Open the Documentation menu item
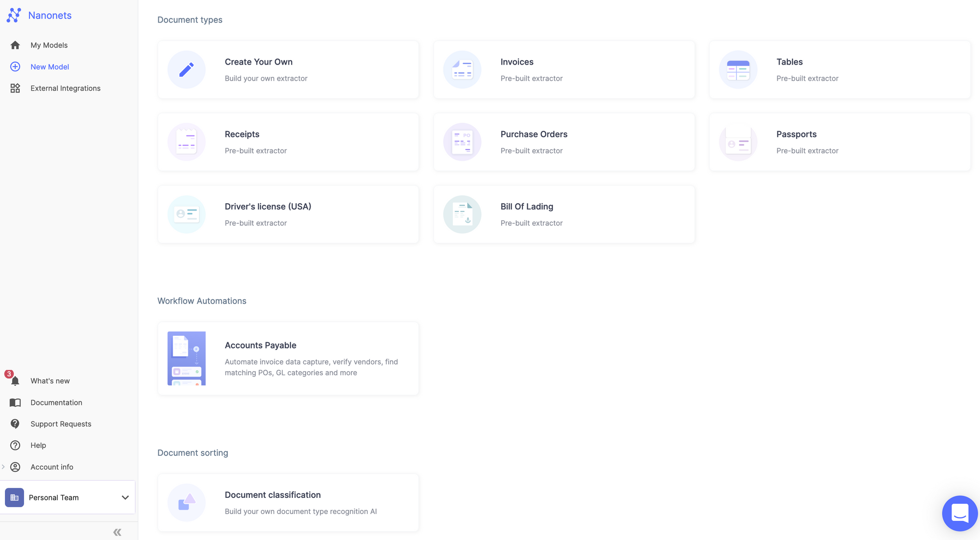The image size is (980, 540). [x=56, y=402]
